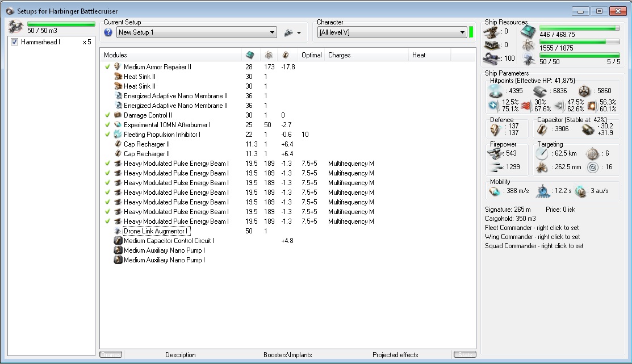
Task: Switch to the Projected effects tab
Action: tap(395, 355)
